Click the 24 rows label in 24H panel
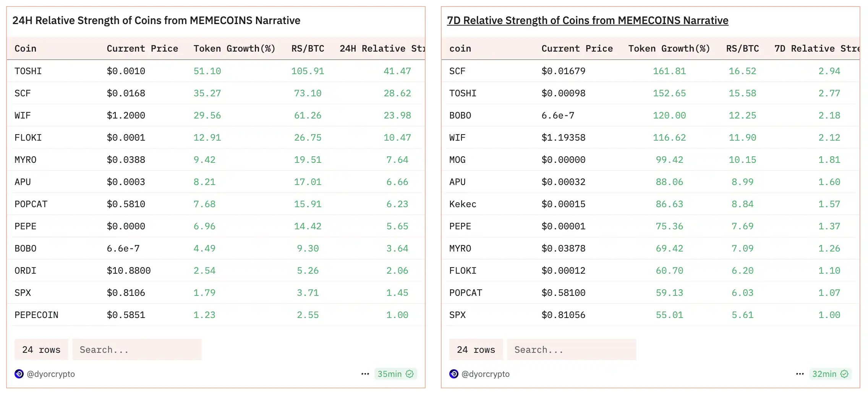This screenshot has width=868, height=396. coord(41,350)
